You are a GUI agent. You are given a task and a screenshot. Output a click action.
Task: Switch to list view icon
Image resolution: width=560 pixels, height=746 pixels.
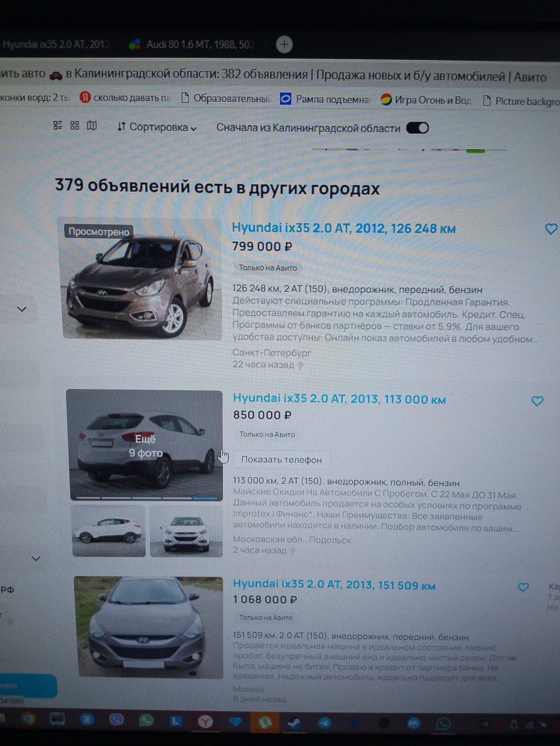[x=58, y=125]
